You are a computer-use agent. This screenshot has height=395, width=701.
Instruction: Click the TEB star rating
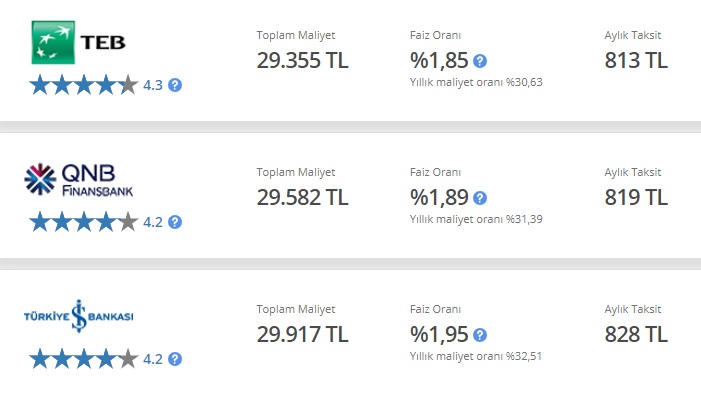[84, 85]
